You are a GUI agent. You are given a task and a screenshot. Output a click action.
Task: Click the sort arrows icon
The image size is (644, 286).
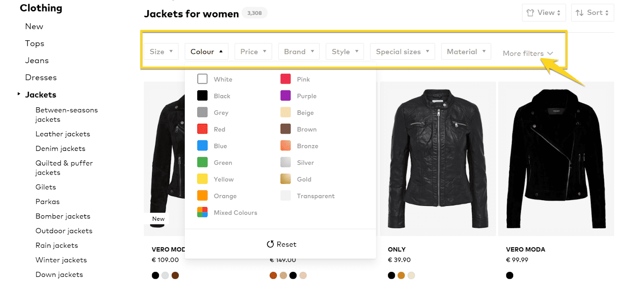coord(579,13)
